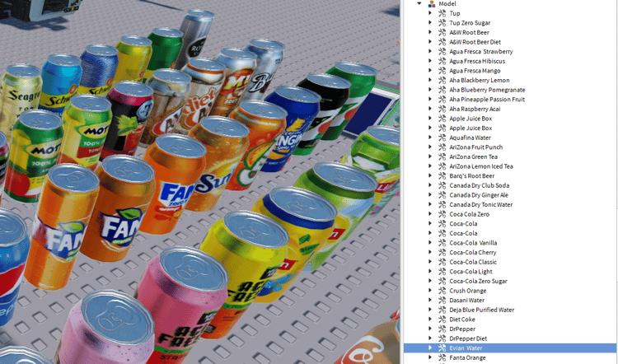618x364 pixels.
Task: Click the tool icon beside Agua Fresca Hibiscus
Action: click(x=442, y=61)
